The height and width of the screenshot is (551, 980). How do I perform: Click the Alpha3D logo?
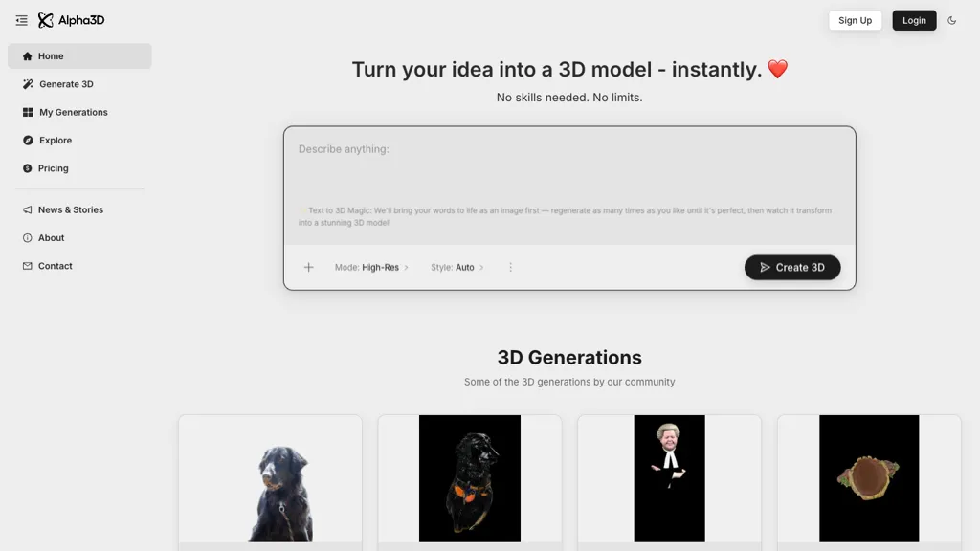(x=72, y=20)
